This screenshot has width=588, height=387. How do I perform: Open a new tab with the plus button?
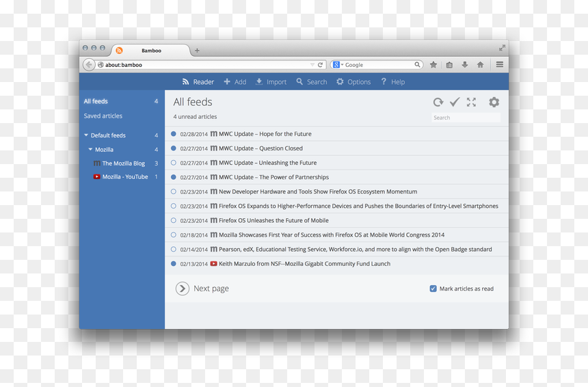[x=197, y=50]
